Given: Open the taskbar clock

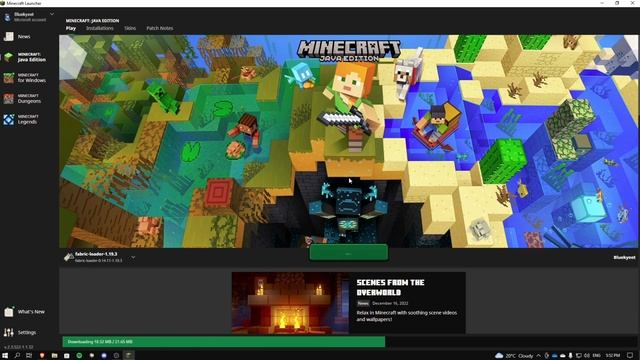Looking at the screenshot, I should point(613,356).
